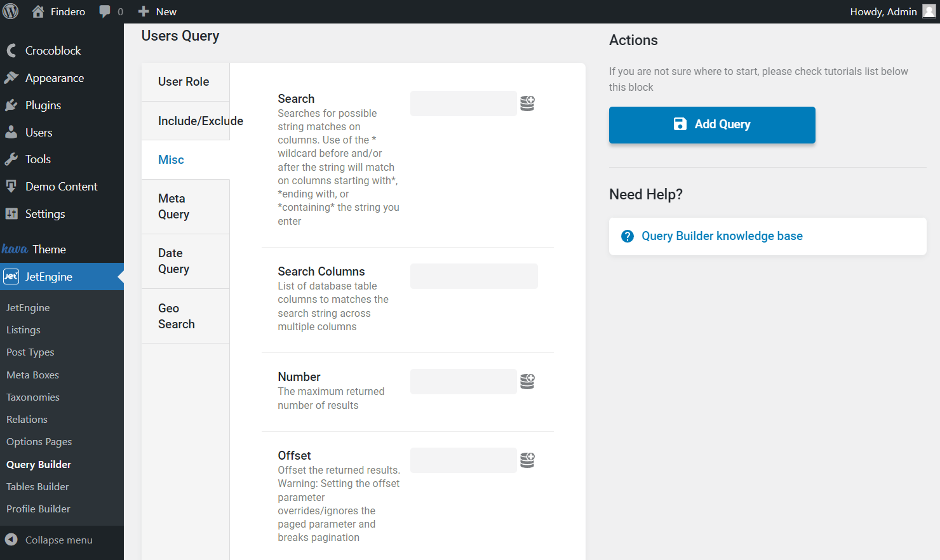Click the Settings sliders icon

[11, 213]
